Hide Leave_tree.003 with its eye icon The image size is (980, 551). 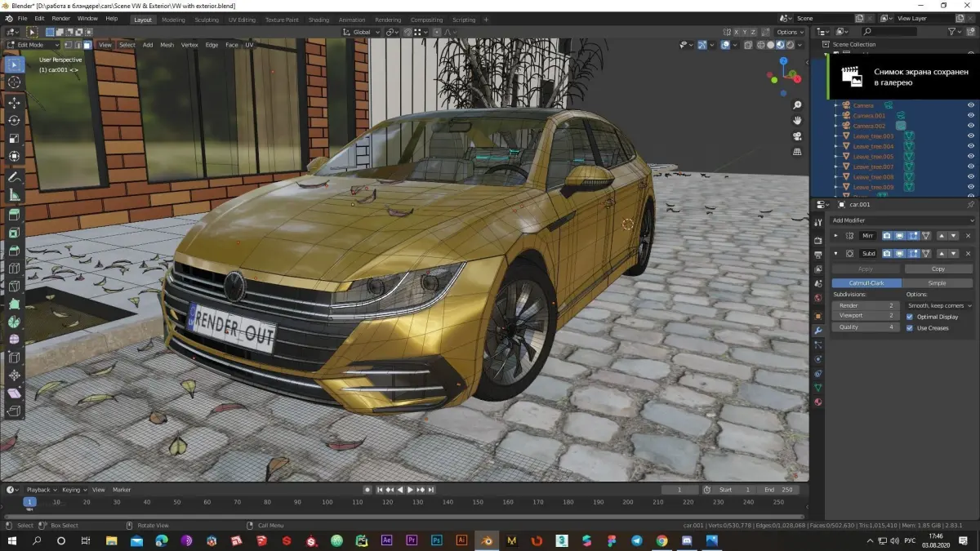pos(971,136)
